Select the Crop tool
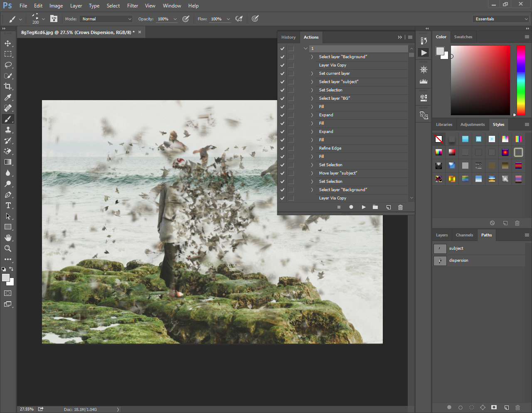The height and width of the screenshot is (413, 532). [8, 86]
